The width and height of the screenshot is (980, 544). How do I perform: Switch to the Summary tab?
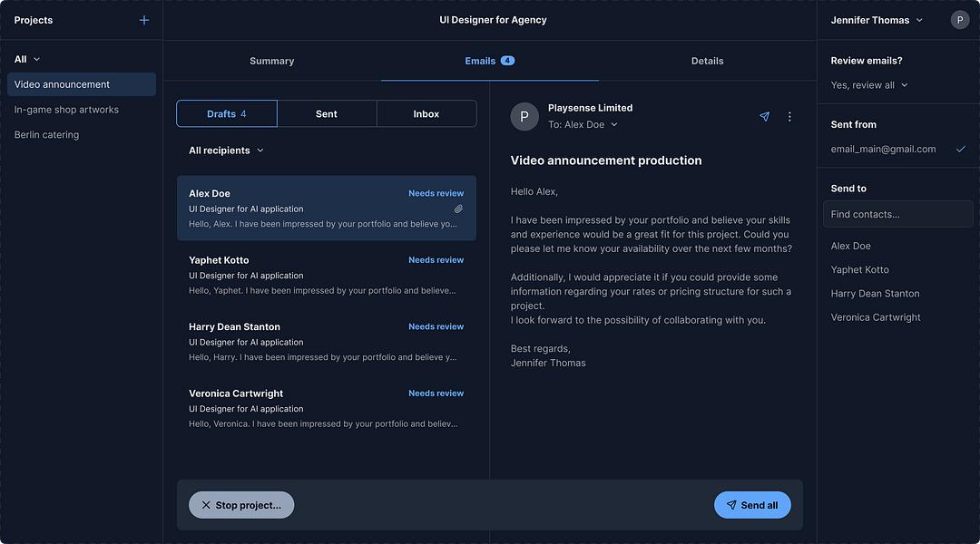click(x=272, y=61)
